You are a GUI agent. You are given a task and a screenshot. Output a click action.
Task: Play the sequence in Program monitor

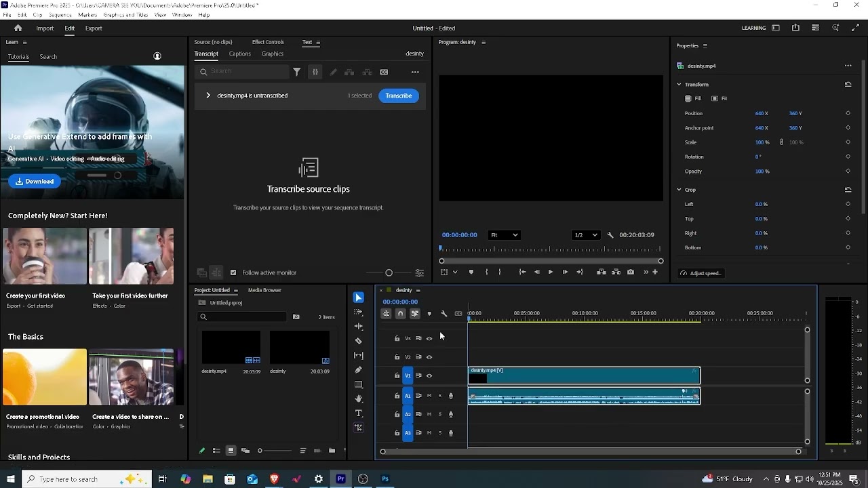point(550,272)
